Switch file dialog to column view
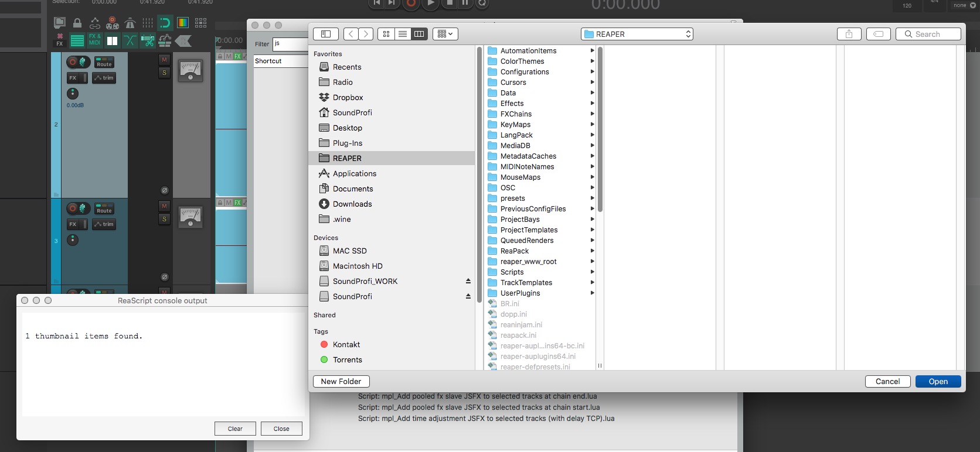The image size is (980, 452). (419, 34)
